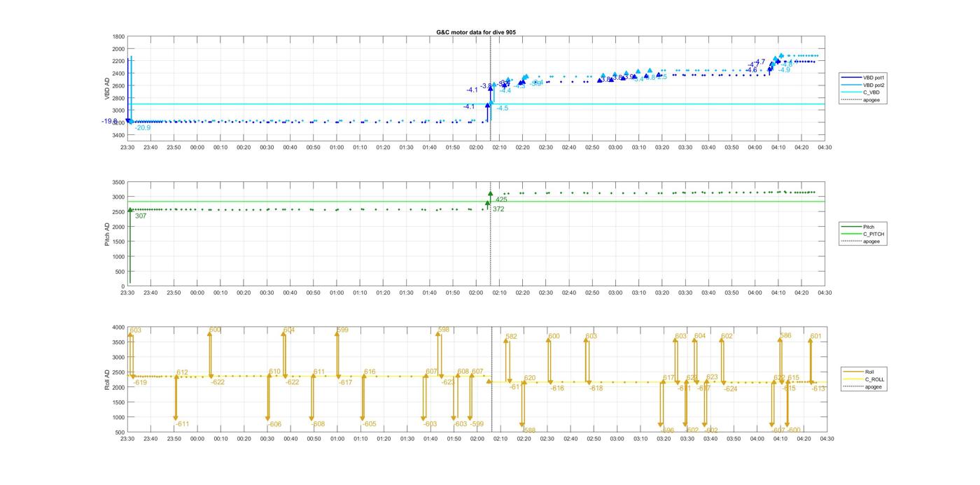Screen dimensions: 980x485
Task: Click the '616' roll data label
Action: pyautogui.click(x=370, y=372)
